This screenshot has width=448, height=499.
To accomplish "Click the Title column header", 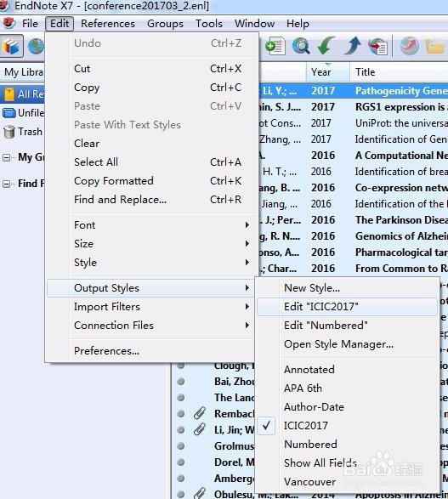I will point(399,72).
